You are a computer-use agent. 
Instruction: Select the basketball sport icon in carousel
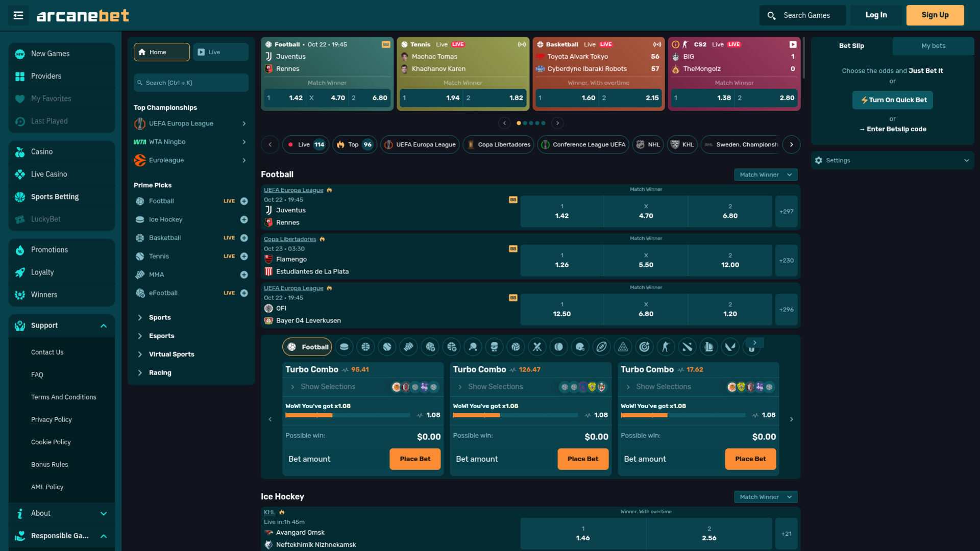pos(365,347)
